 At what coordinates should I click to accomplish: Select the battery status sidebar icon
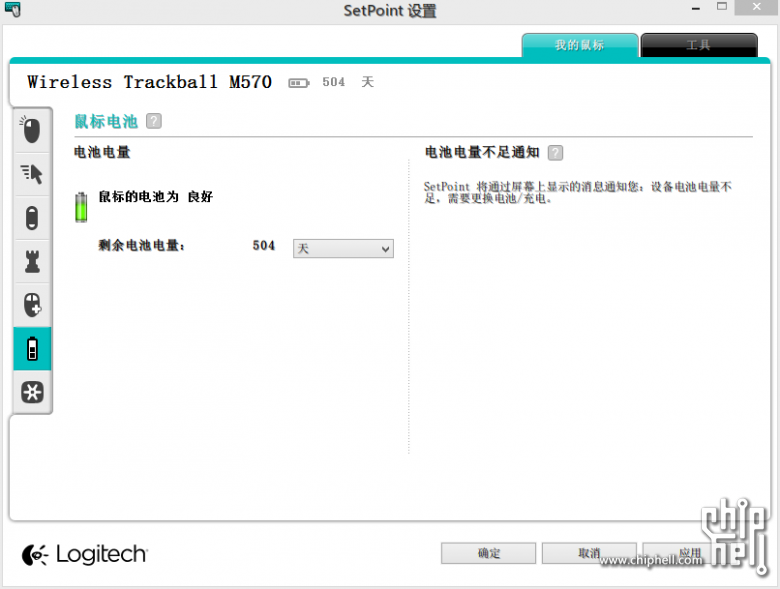[32, 349]
